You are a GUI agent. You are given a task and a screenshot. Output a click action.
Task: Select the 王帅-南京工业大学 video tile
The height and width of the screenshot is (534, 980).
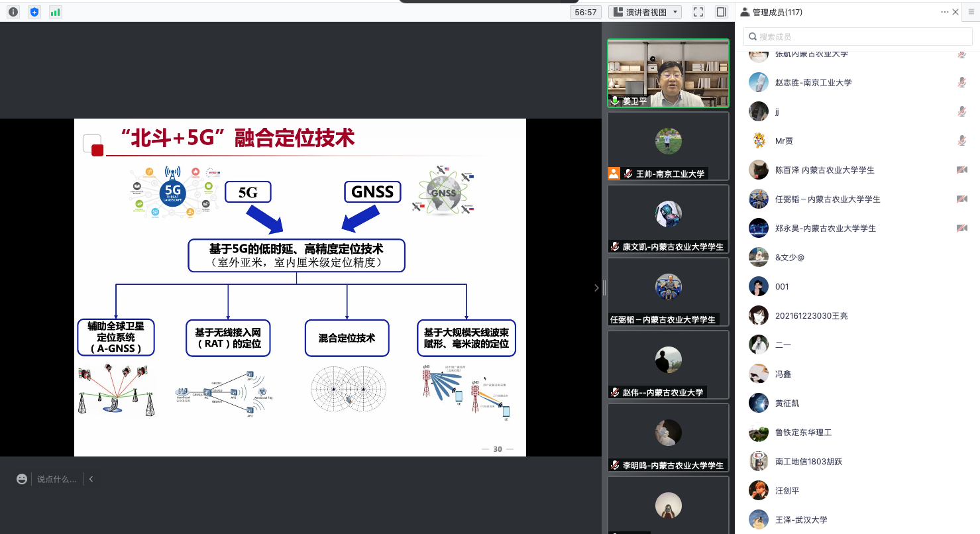click(x=668, y=146)
